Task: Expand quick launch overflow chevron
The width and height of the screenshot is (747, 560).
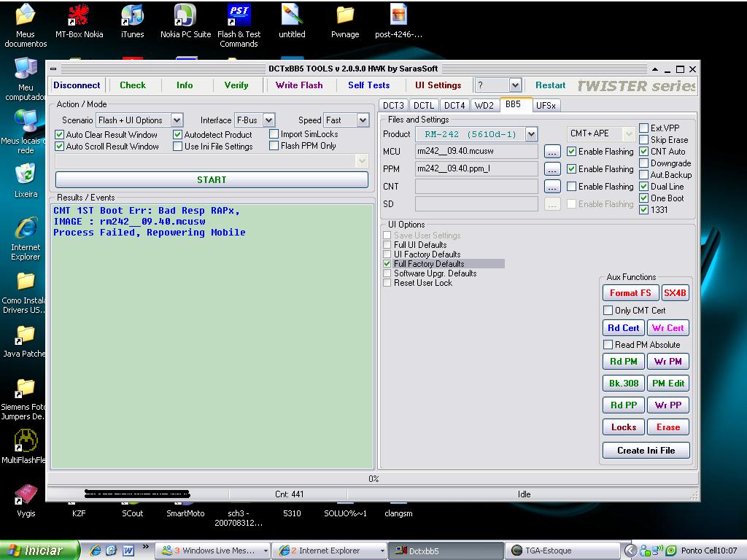Action: 145,547
